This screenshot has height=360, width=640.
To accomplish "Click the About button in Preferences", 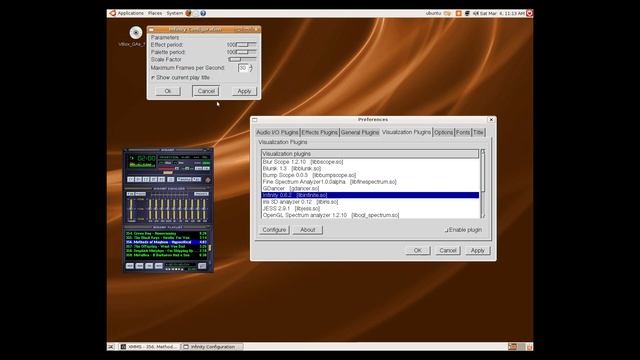I will [x=307, y=230].
